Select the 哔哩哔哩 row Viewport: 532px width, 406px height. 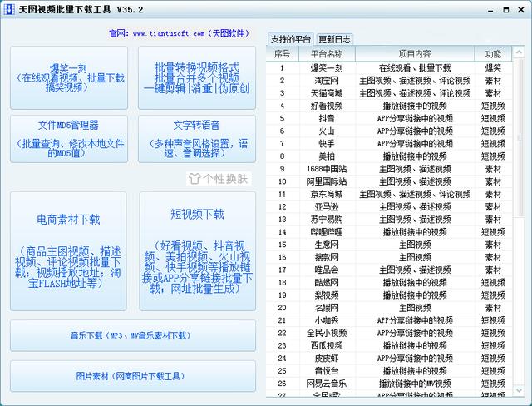[x=389, y=232]
